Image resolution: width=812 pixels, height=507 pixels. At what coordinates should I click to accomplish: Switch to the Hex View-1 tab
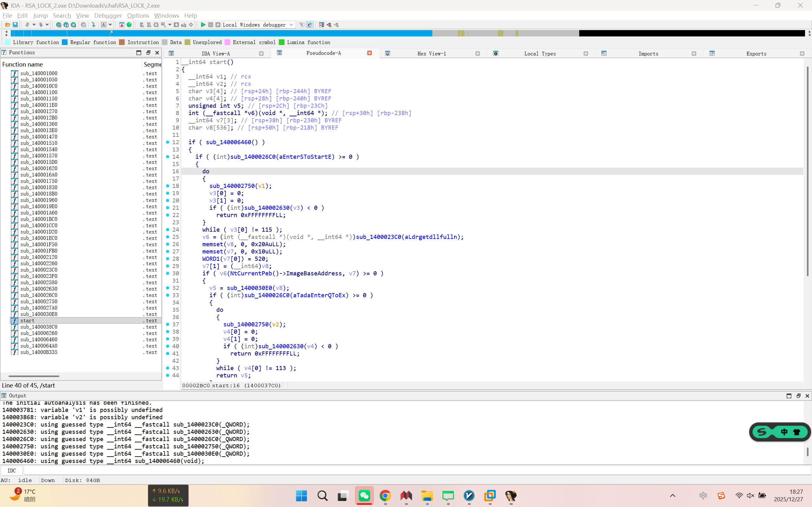pyautogui.click(x=431, y=54)
